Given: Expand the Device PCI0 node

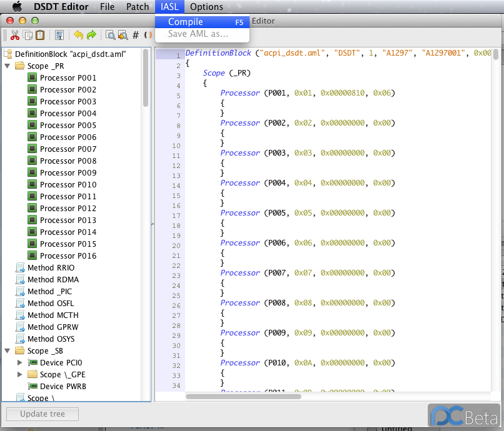Looking at the screenshot, I should (x=20, y=363).
